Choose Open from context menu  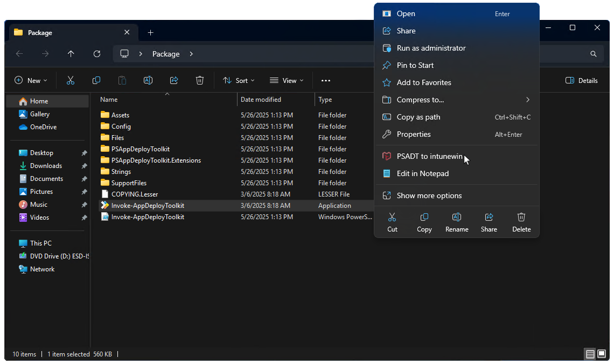click(x=457, y=13)
